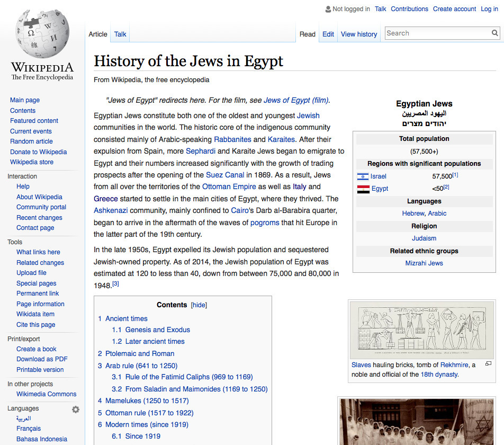The height and width of the screenshot is (445, 504).
Task: Open the Français language version
Action: pos(28,429)
